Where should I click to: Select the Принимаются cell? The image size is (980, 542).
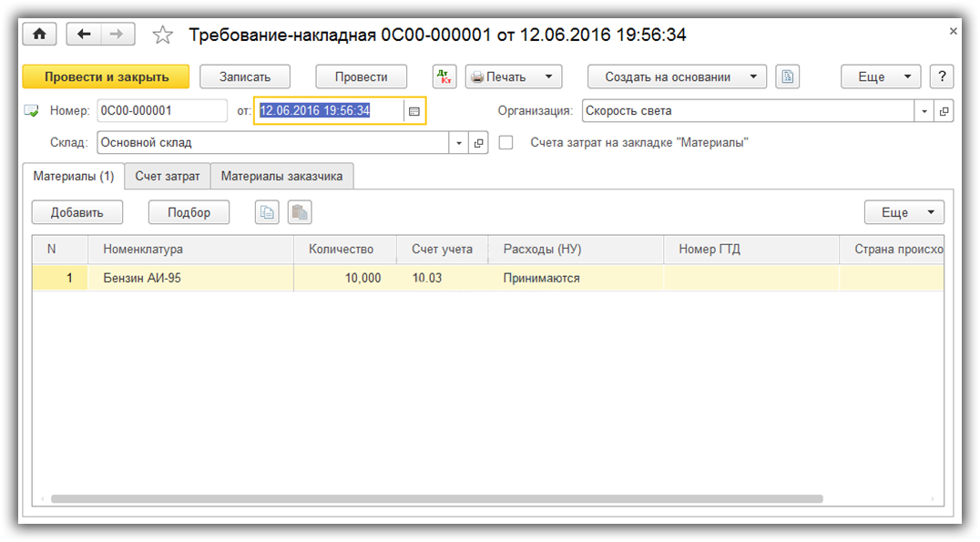pyautogui.click(x=576, y=278)
